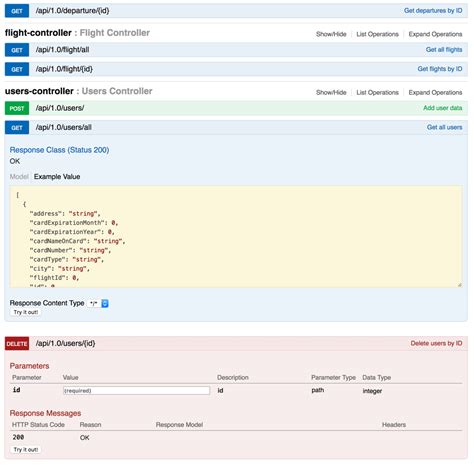Expand the /api/1.0/flight/all endpoint path
Image resolution: width=474 pixels, height=468 pixels.
point(62,50)
